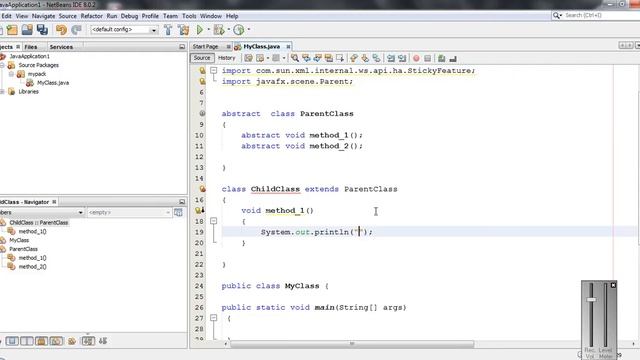640x360 pixels.
Task: Click the Last Edit icon in editor toolbar
Action: (x=248, y=58)
